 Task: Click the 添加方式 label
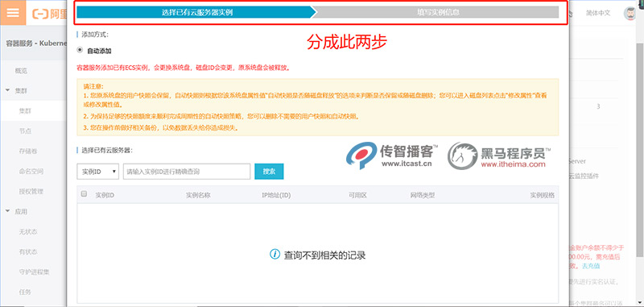[x=95, y=35]
